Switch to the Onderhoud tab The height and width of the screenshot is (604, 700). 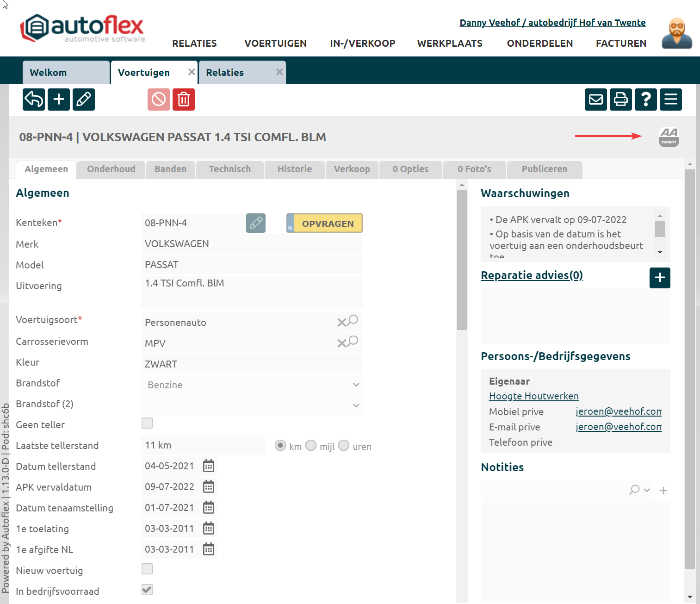[x=111, y=169]
